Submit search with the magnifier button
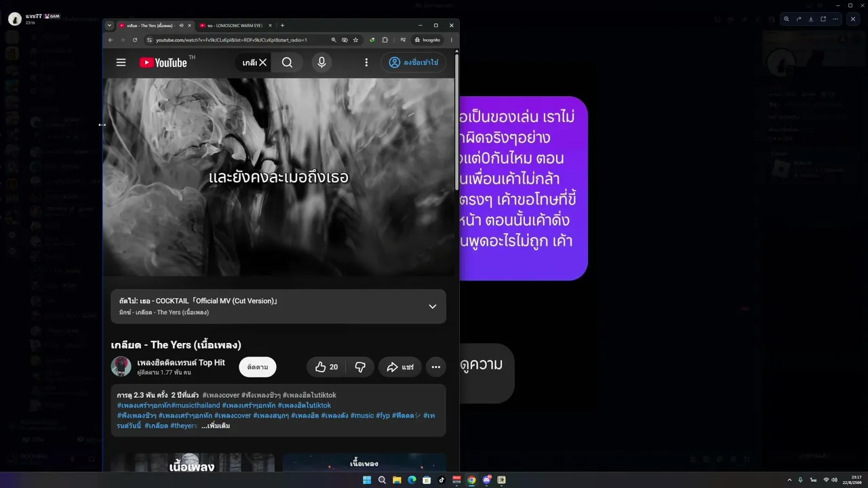Image resolution: width=868 pixels, height=488 pixels. point(288,62)
